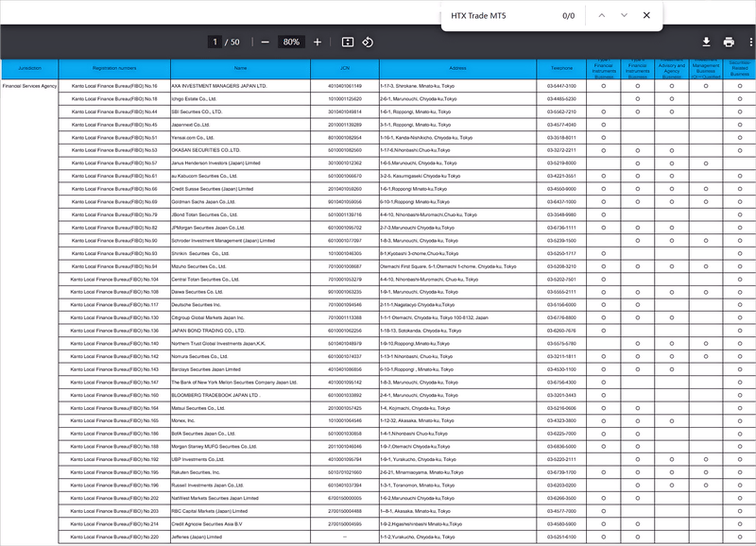Select Yensai.com Co., Ltd. name
This screenshot has width=756, height=546.
point(193,138)
